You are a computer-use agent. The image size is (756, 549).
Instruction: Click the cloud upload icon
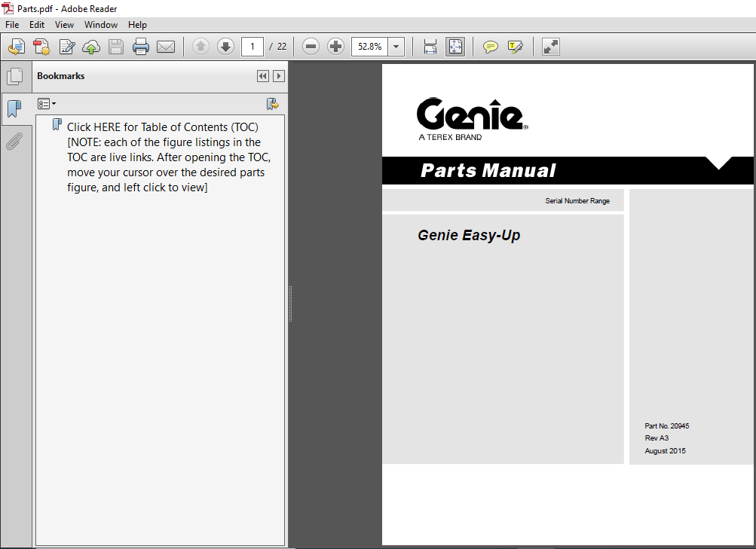91,47
